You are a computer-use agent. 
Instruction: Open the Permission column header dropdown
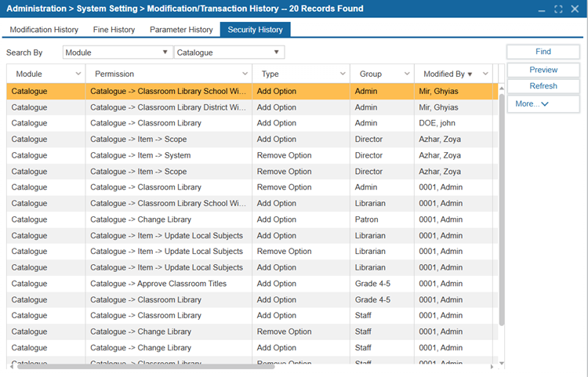(x=245, y=74)
